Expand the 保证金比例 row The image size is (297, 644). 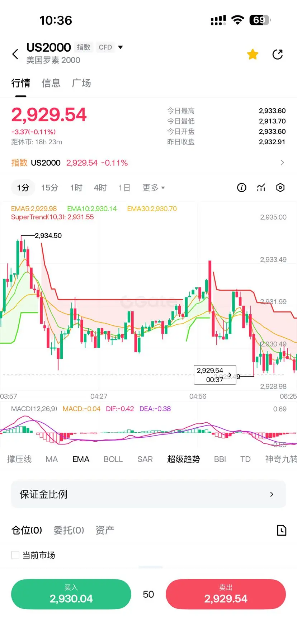pyautogui.click(x=148, y=494)
